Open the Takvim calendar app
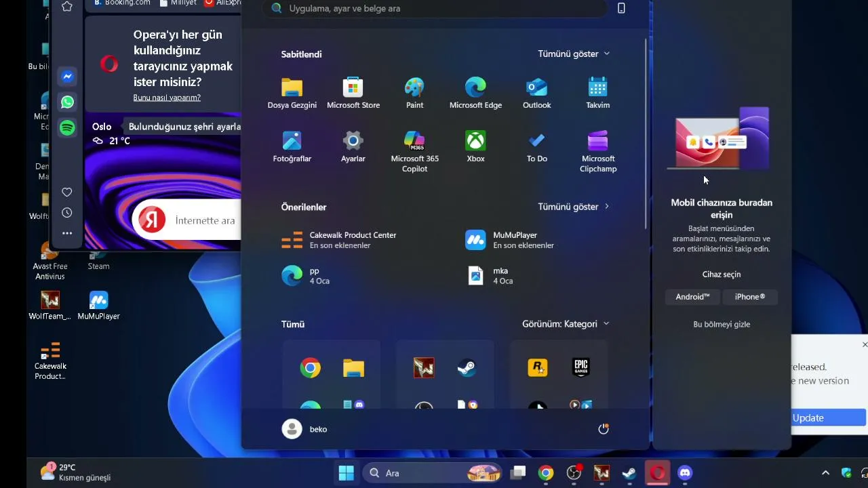 coord(597,94)
